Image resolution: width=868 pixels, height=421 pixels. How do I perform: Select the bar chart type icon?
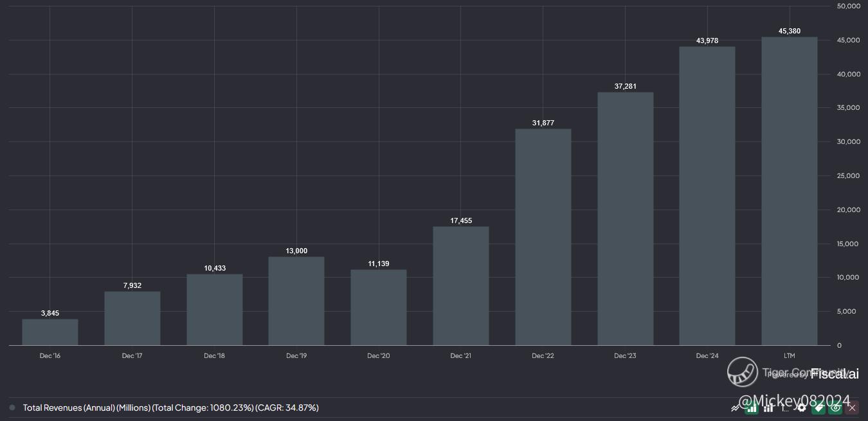[752, 408]
